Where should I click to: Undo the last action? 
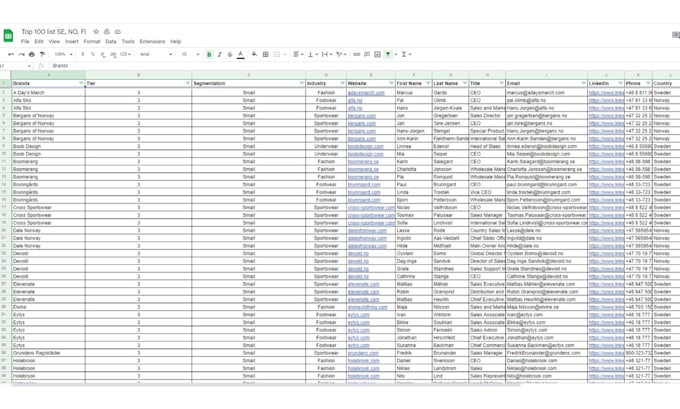point(11,54)
